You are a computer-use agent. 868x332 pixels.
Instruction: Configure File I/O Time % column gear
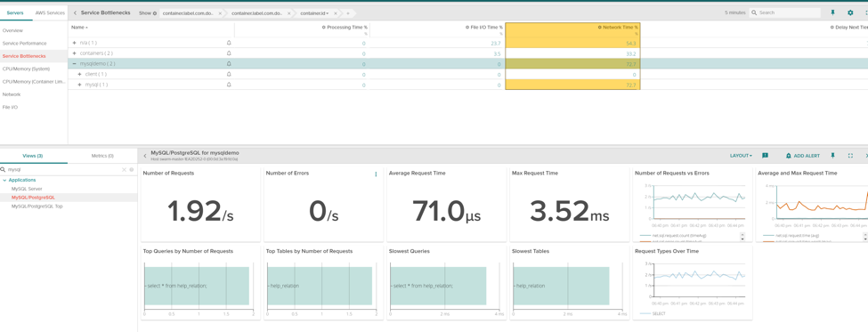coord(466,27)
